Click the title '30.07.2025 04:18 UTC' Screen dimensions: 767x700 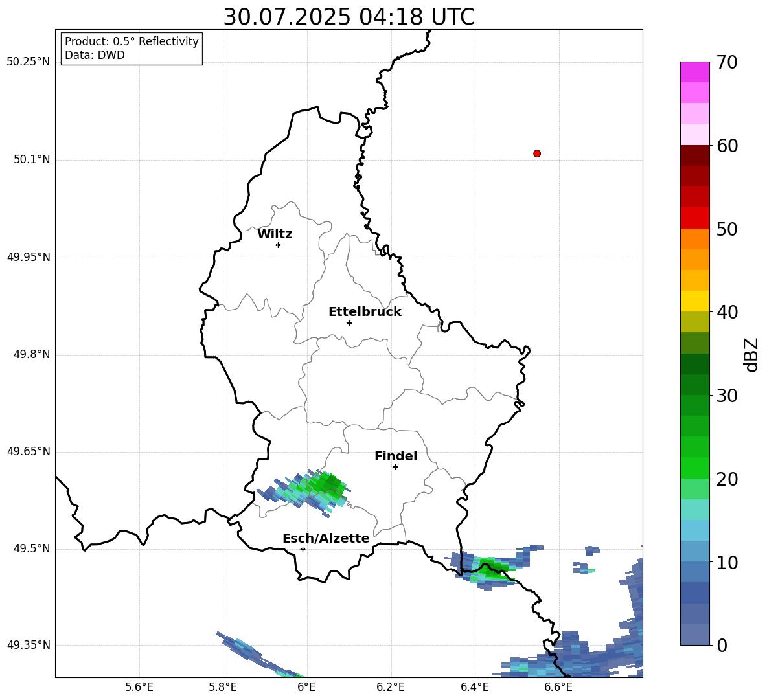[349, 17]
